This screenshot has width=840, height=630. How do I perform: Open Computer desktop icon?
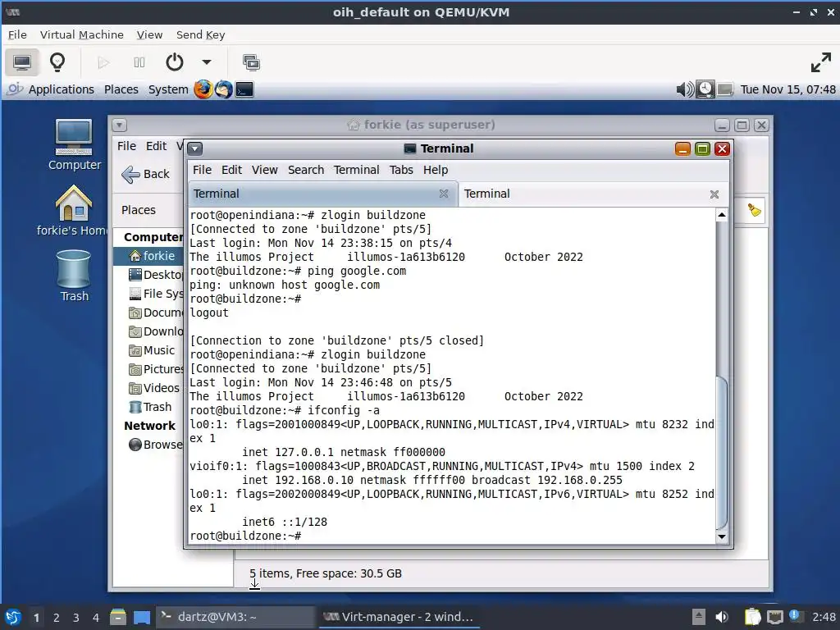coord(75,144)
